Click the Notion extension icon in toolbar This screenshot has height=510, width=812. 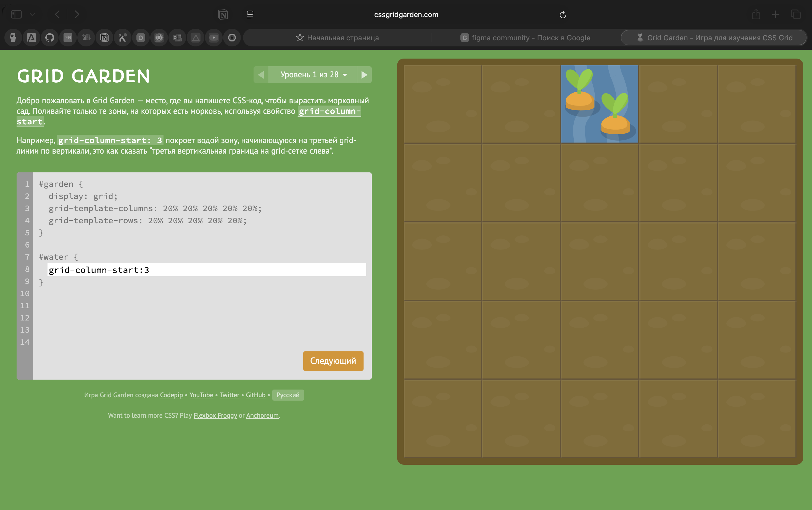click(223, 14)
